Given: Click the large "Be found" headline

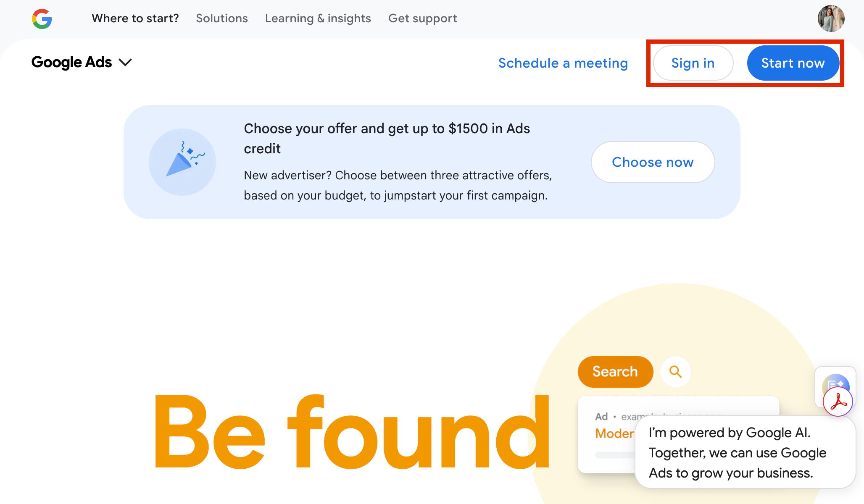Looking at the screenshot, I should [x=352, y=432].
